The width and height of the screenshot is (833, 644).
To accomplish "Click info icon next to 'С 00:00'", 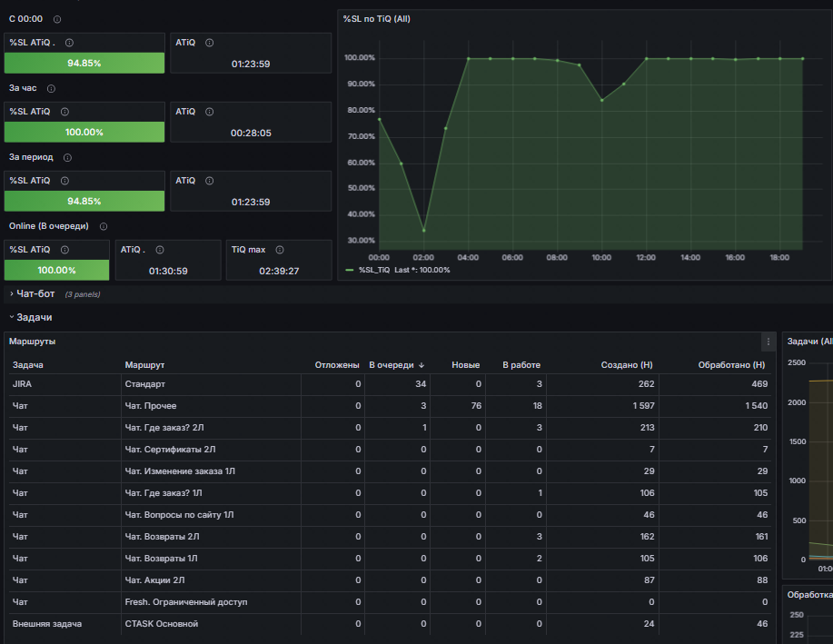I will (x=57, y=19).
